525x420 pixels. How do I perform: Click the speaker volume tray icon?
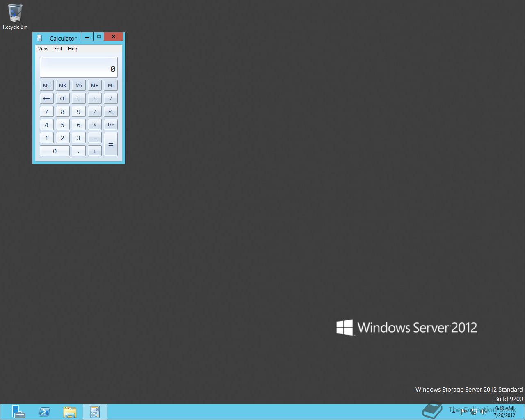pyautogui.click(x=484, y=412)
